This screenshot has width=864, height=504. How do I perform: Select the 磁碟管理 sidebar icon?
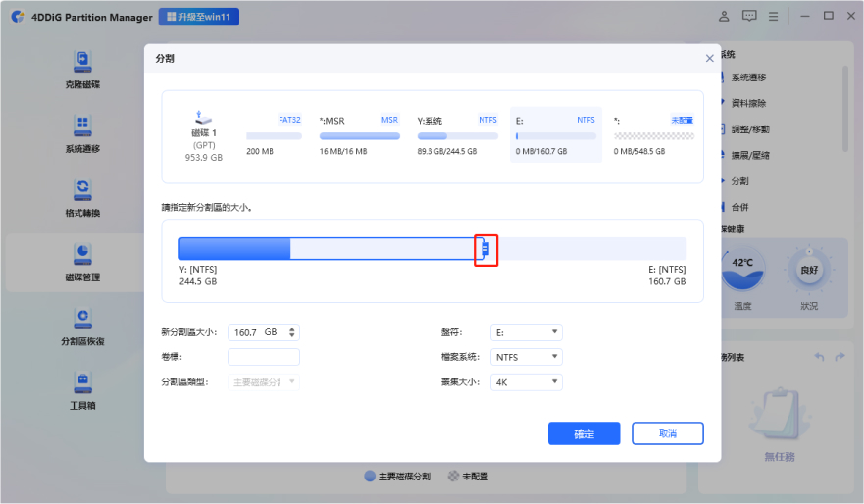pos(82,255)
